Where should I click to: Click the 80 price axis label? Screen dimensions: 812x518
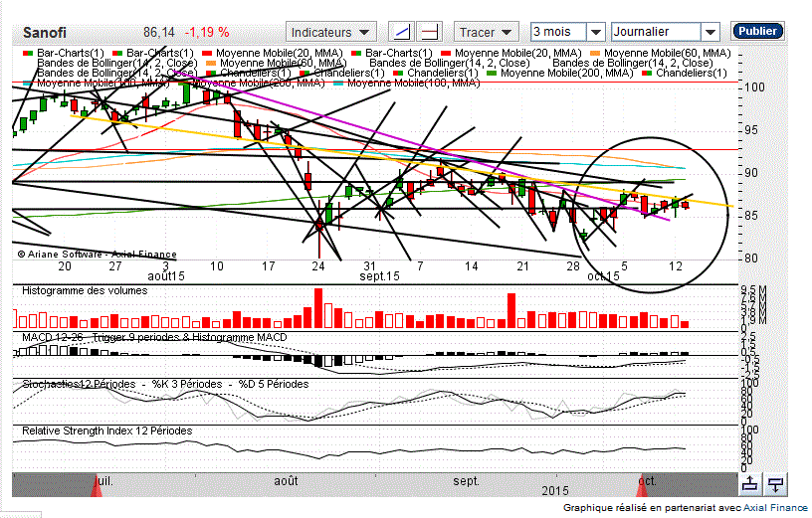751,259
